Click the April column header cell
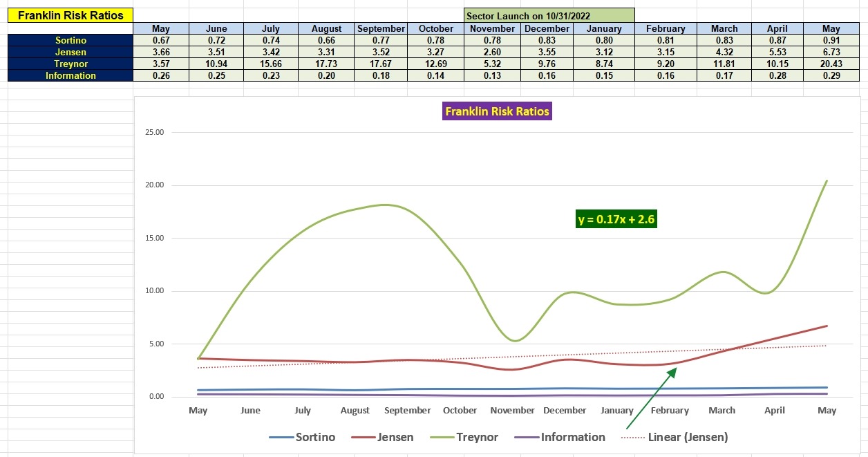Viewport: 868px width, 457px height. (777, 28)
